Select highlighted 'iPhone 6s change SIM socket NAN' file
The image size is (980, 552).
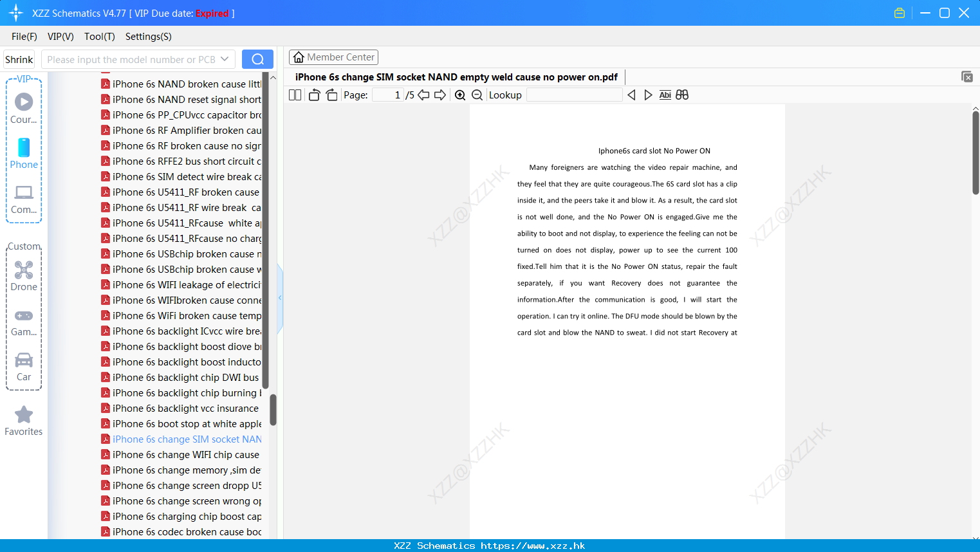[181, 439]
